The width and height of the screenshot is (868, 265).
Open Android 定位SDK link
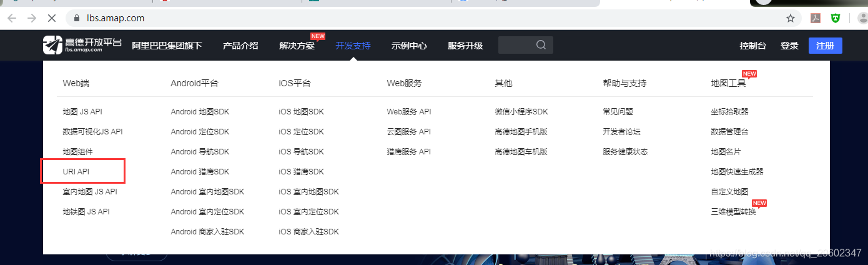tap(200, 132)
